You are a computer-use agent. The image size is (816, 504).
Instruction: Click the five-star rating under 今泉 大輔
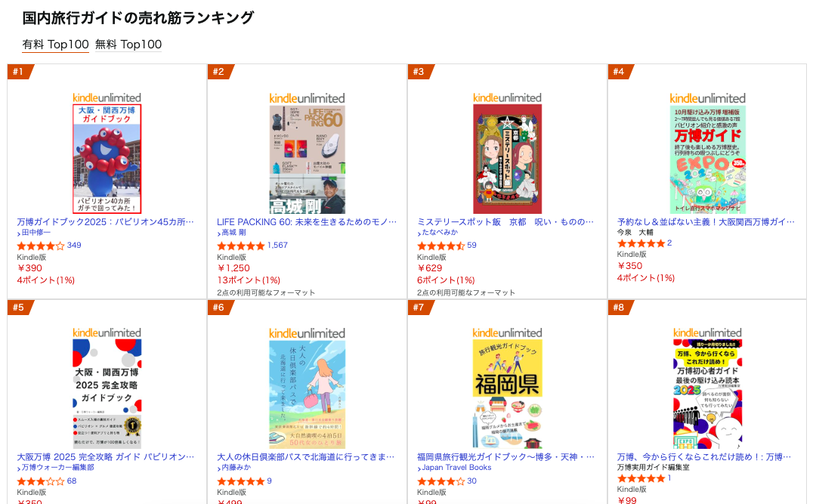641,243
